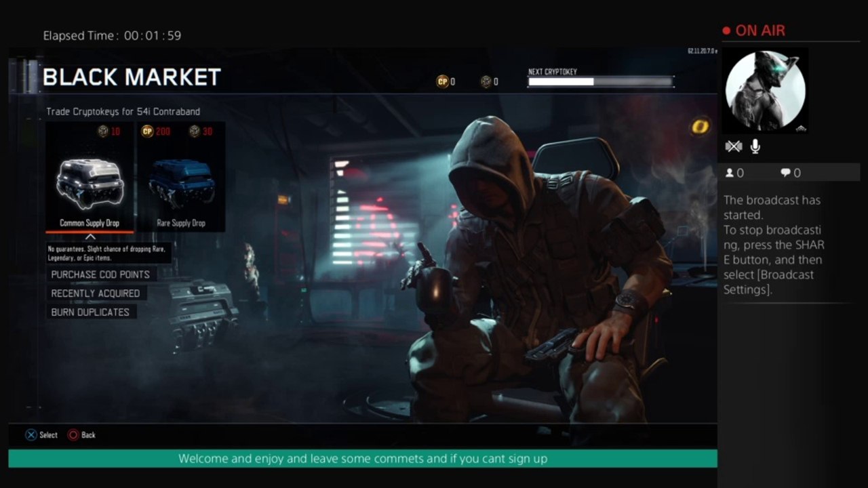Click the CP 200 cost icon on Rare Supply Drop
This screenshot has width=868, height=488.
[147, 131]
